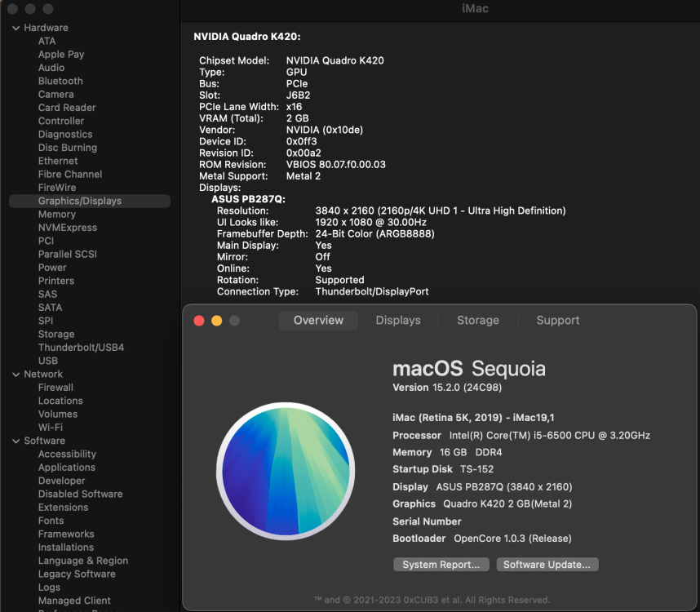
Task: Click the OpenCore 1.0.3 (Release) text
Action: (x=512, y=539)
